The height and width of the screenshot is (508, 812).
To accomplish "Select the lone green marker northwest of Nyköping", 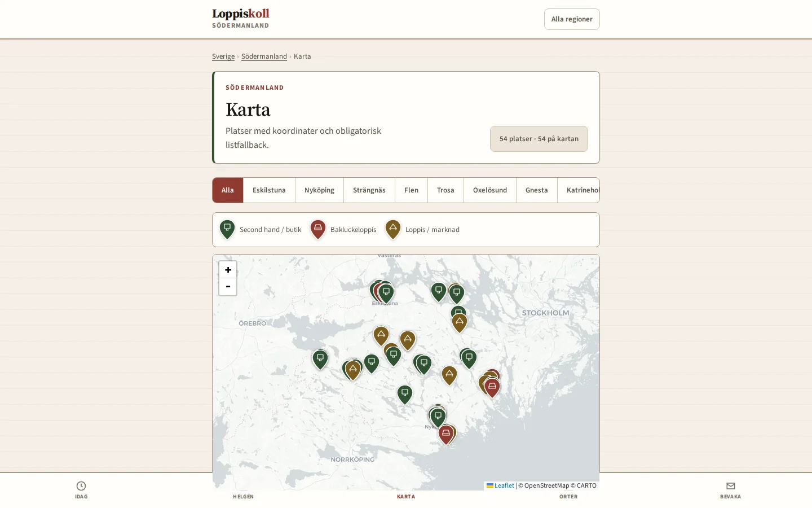I will click(x=405, y=394).
